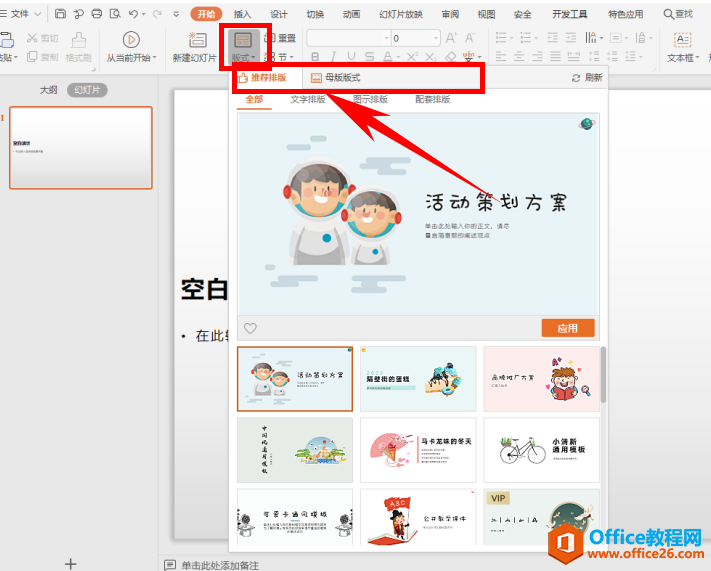Screen dimensions: 711x571
Task: Click the Search (查找) magnifier icon
Action: click(x=668, y=14)
